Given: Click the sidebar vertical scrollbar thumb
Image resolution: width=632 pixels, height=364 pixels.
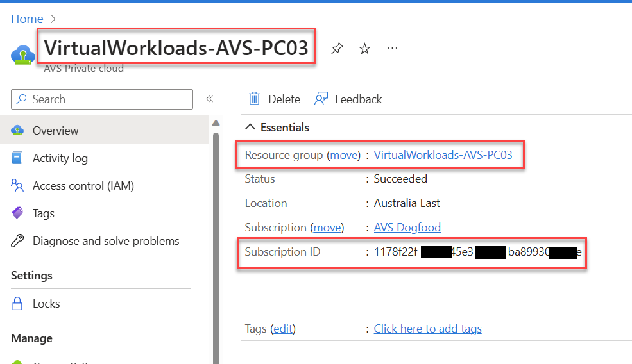Looking at the screenshot, I should click(216, 247).
